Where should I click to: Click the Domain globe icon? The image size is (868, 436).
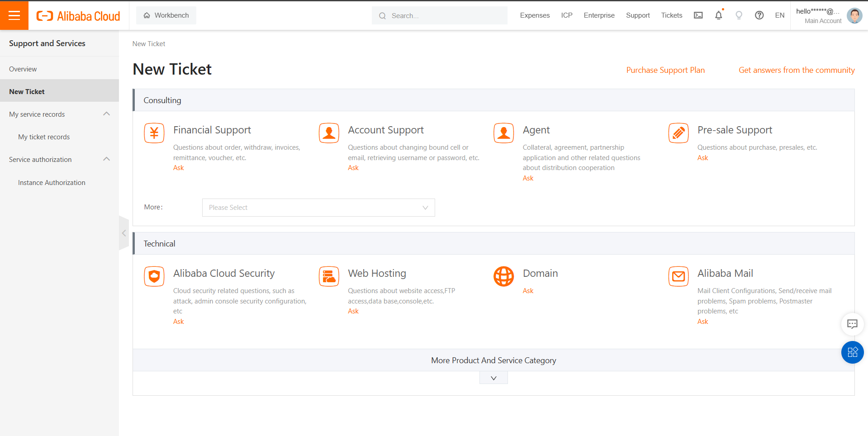coord(504,276)
